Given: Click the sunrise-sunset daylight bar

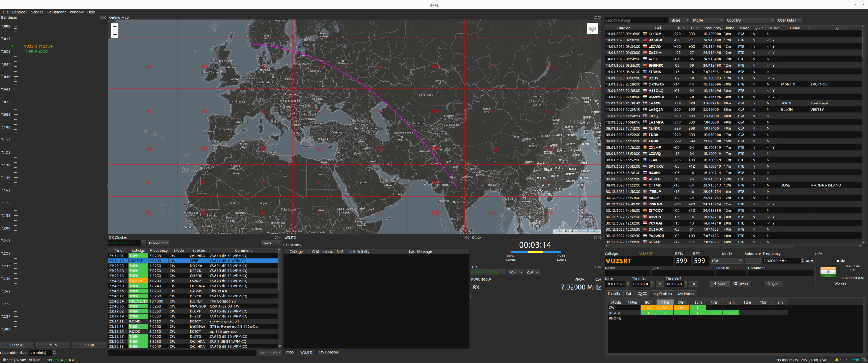Looking at the screenshot, I should click(536, 252).
